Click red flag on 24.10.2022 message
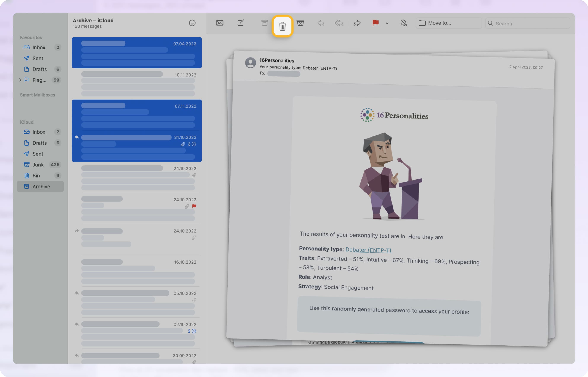The image size is (588, 377). point(194,206)
